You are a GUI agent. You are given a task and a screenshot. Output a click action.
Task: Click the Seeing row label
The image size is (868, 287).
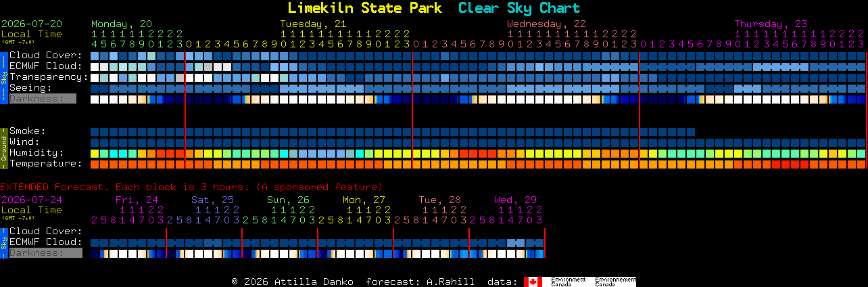click(30, 88)
